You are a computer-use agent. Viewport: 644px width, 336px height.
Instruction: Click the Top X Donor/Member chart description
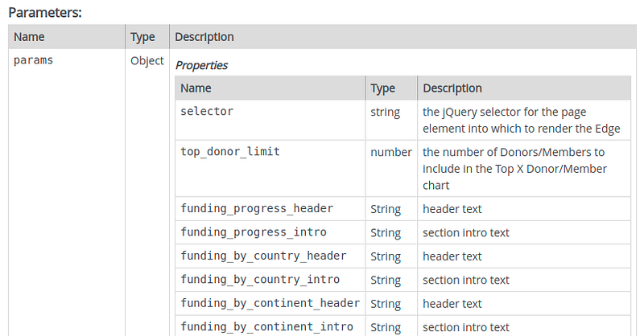(514, 168)
